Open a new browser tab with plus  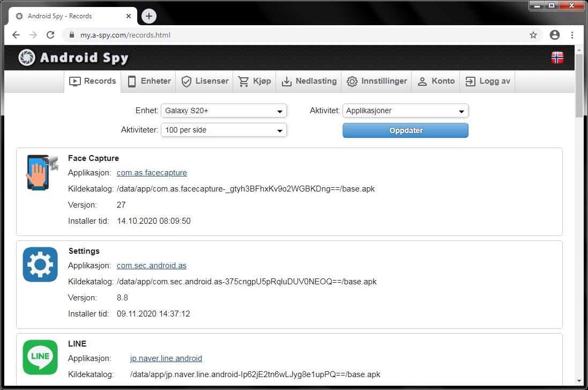(149, 16)
